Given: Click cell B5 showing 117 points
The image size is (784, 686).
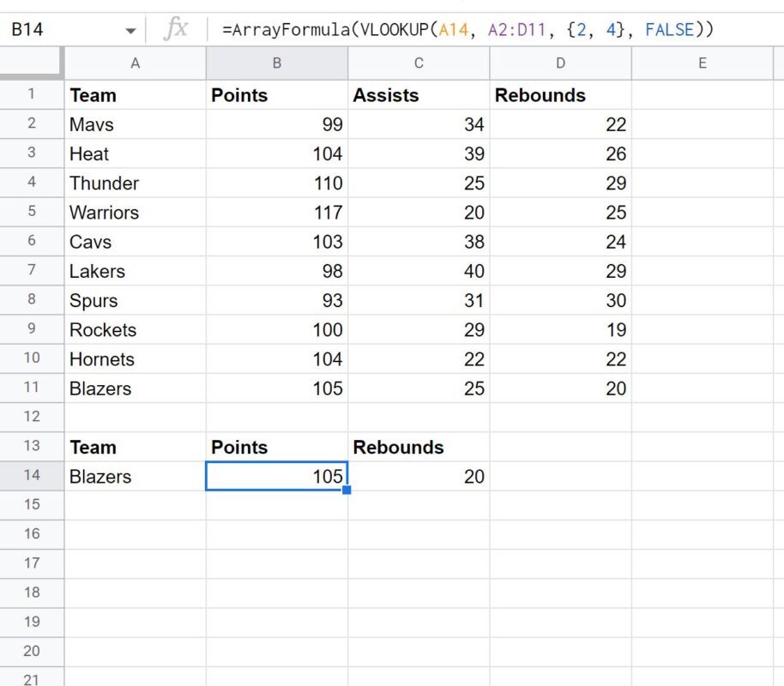Looking at the screenshot, I should (276, 212).
